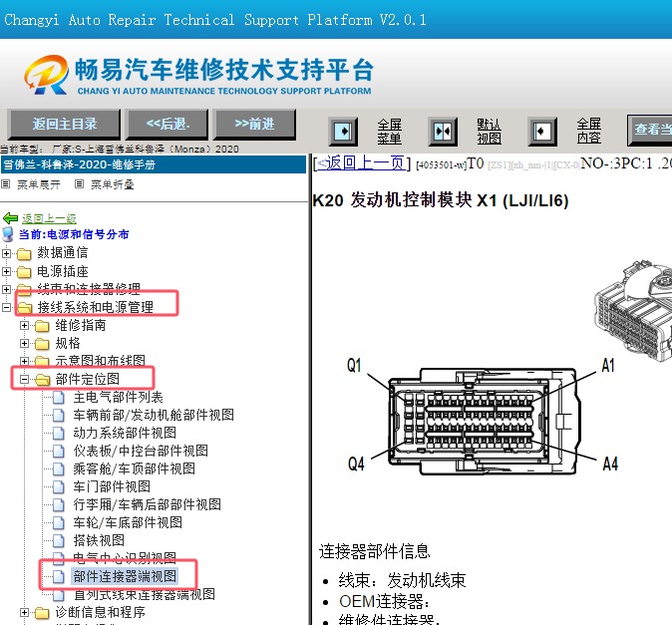This screenshot has height=625, width=672.
Task: Click the 菜单折叠 text
Action: point(113,184)
